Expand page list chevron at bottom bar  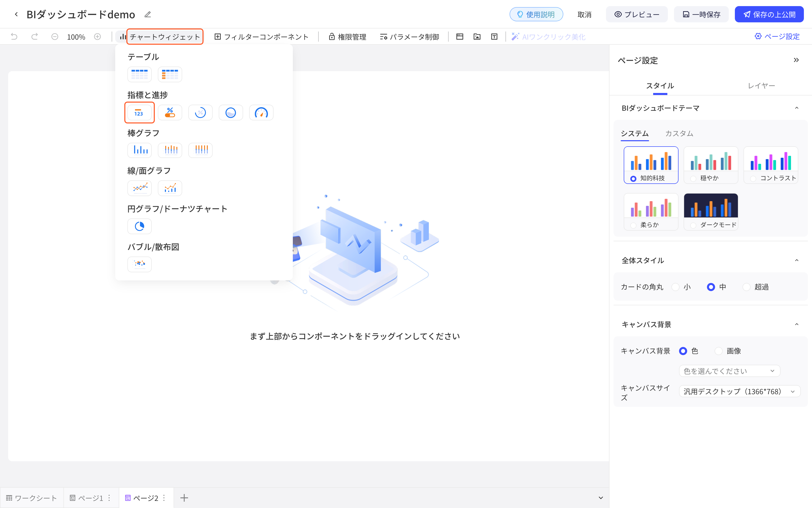click(x=601, y=498)
